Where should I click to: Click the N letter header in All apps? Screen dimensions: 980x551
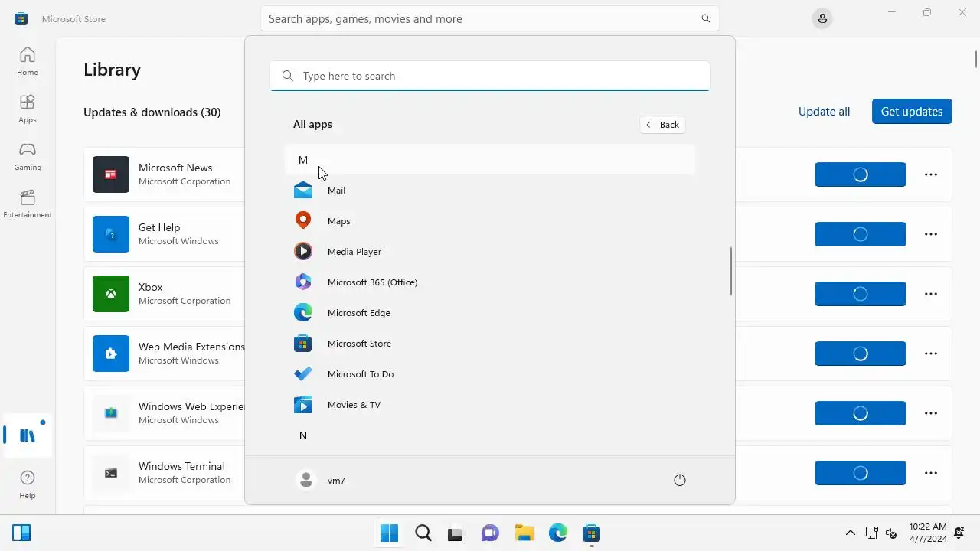[490, 435]
